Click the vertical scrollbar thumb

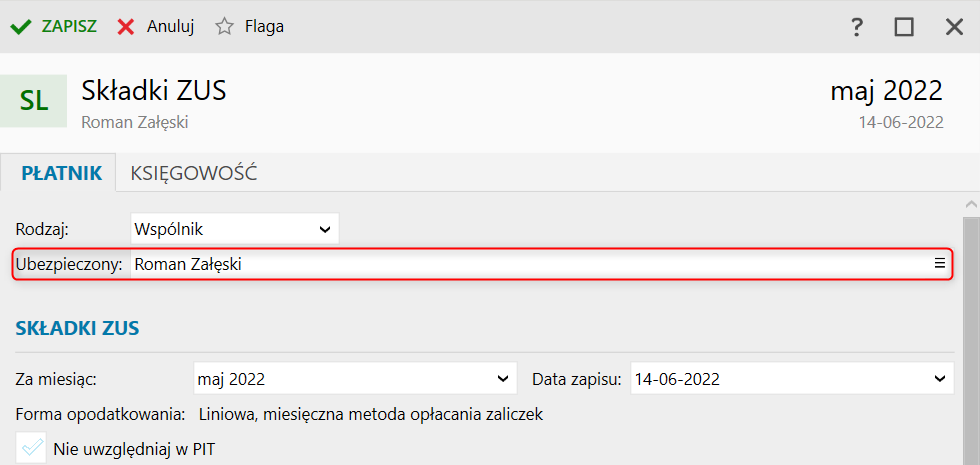click(x=971, y=341)
